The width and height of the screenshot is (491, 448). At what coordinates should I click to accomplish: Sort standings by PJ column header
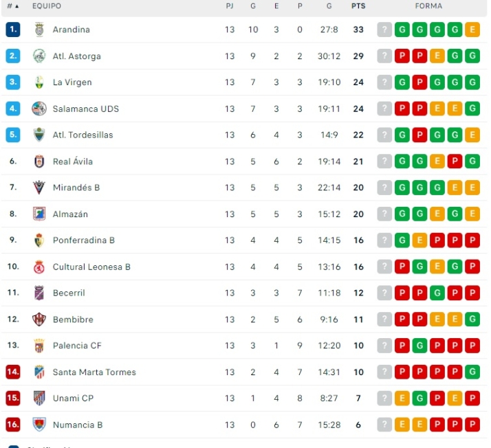point(229,6)
